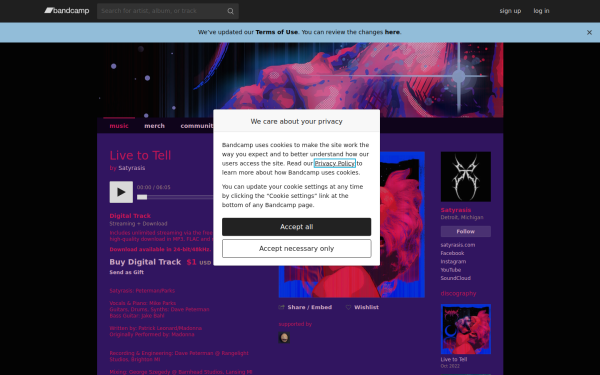This screenshot has width=600, height=375.
Task: Switch to the music tab
Action: coord(119,126)
